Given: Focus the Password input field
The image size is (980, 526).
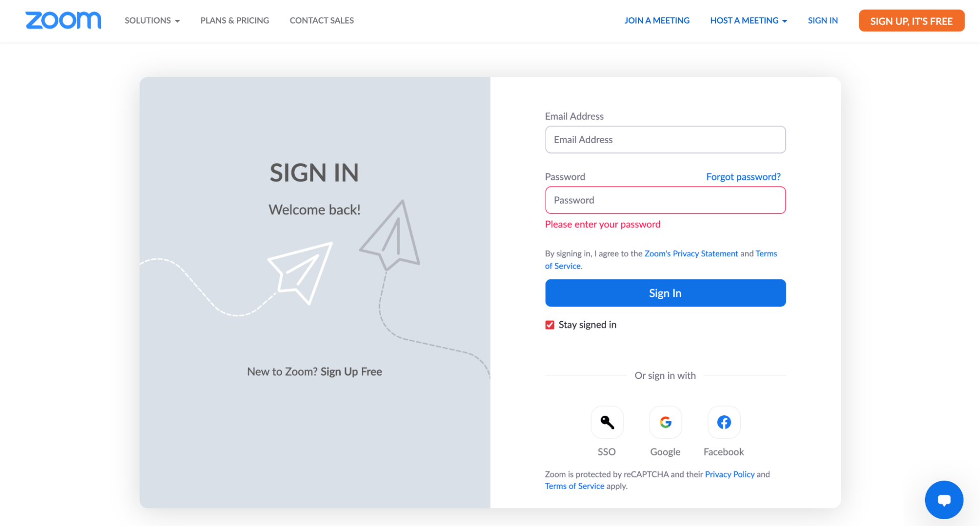Looking at the screenshot, I should click(x=665, y=200).
